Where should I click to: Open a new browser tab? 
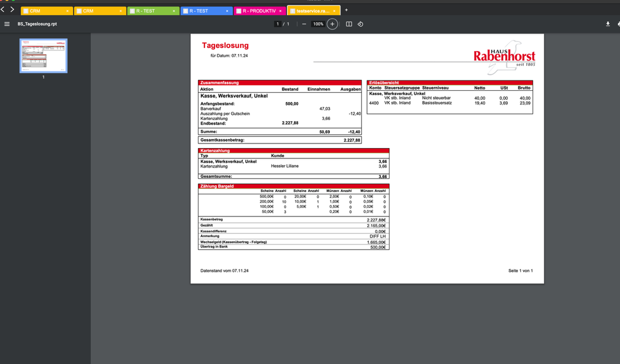click(x=346, y=9)
